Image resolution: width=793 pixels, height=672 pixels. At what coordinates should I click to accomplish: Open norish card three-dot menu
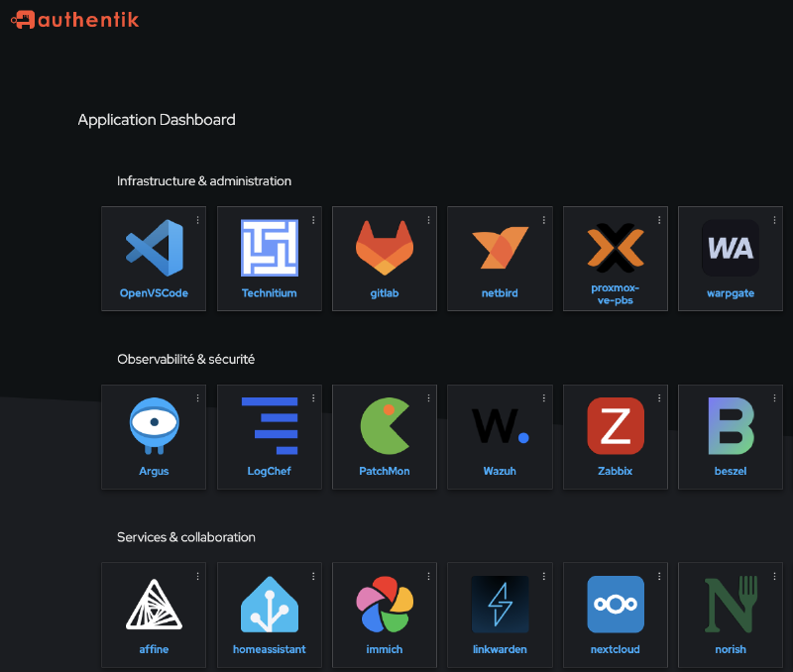click(x=774, y=576)
